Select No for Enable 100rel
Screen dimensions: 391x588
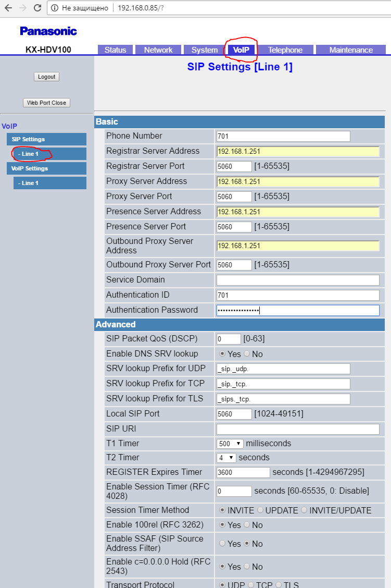click(247, 525)
